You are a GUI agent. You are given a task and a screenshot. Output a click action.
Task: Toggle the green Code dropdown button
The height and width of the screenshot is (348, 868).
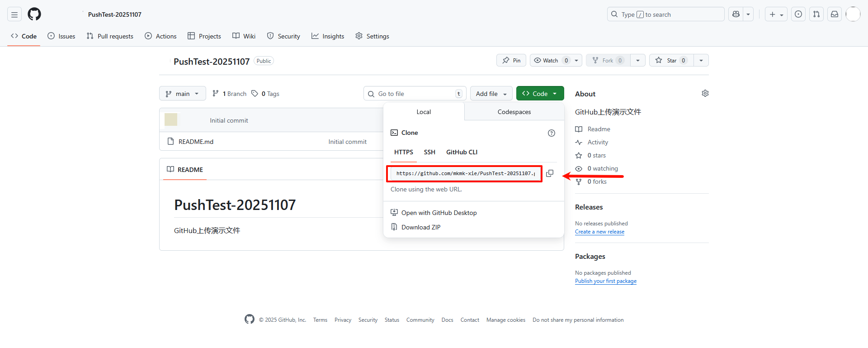pos(540,94)
